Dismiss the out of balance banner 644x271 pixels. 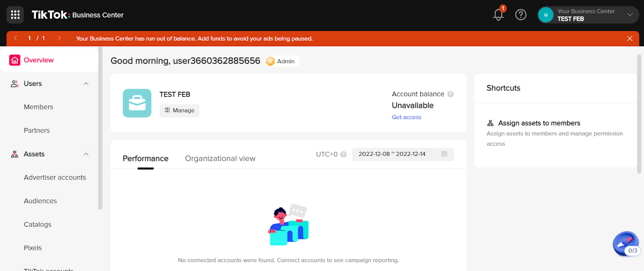pyautogui.click(x=630, y=39)
